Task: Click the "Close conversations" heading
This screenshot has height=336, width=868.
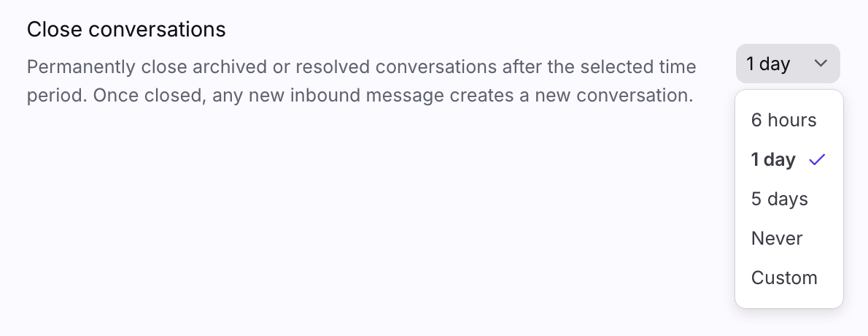Action: coord(126,30)
